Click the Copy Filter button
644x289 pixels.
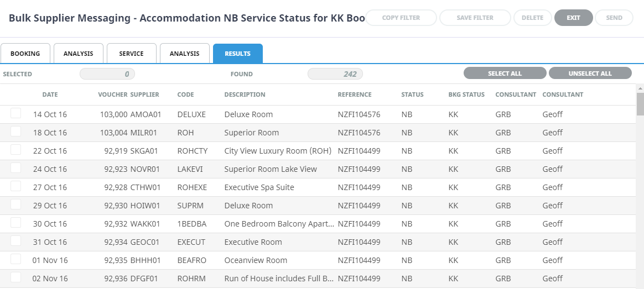tap(401, 18)
